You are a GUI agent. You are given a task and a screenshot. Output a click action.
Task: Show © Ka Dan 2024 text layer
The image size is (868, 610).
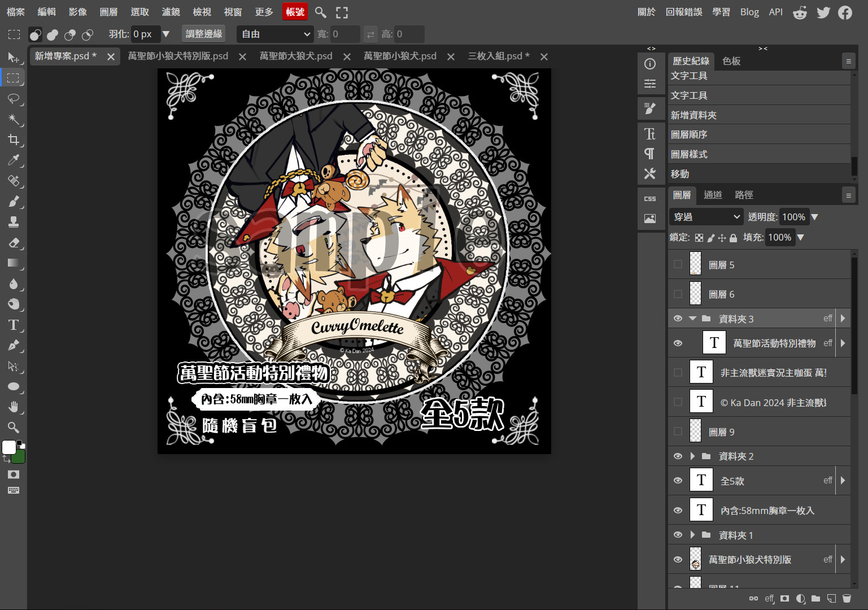pyautogui.click(x=678, y=402)
